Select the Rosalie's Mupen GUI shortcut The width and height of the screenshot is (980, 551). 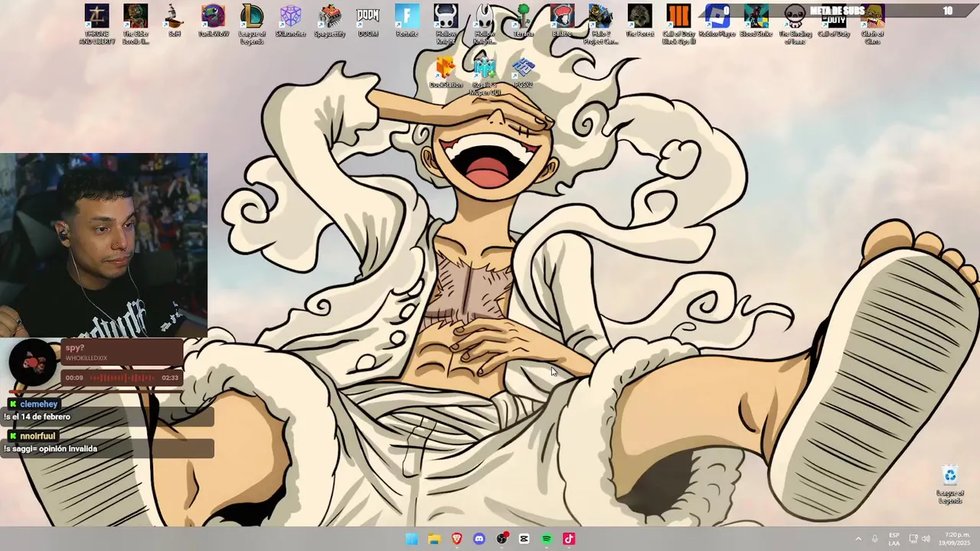[485, 77]
